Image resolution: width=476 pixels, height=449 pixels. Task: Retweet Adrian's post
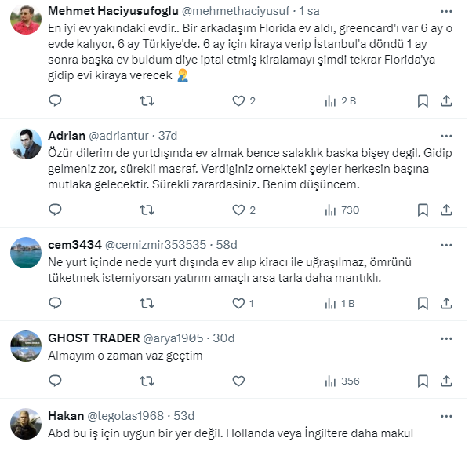click(x=147, y=210)
